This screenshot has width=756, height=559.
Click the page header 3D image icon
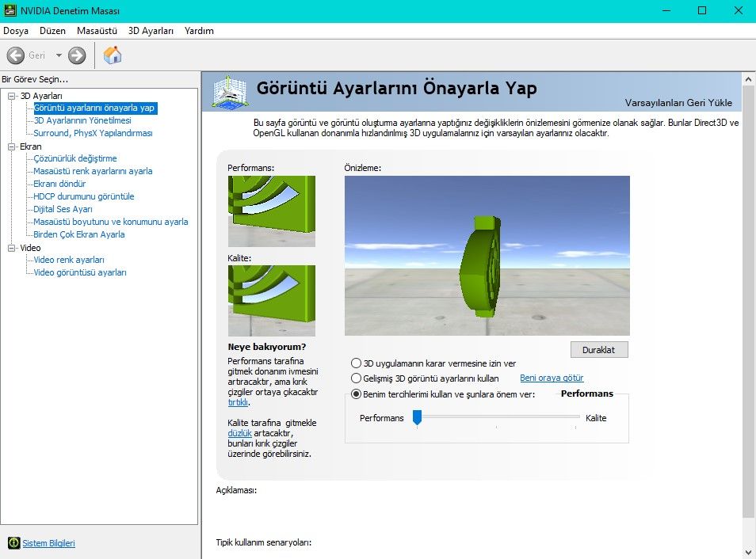point(231,92)
